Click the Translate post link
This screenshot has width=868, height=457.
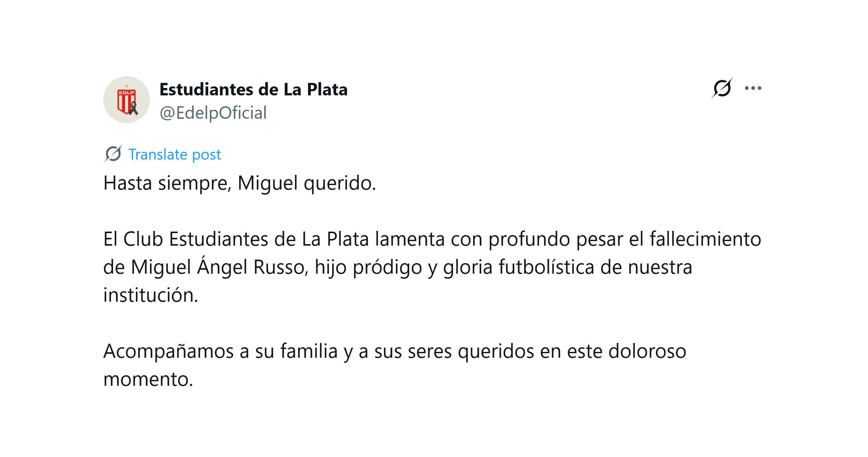point(174,155)
